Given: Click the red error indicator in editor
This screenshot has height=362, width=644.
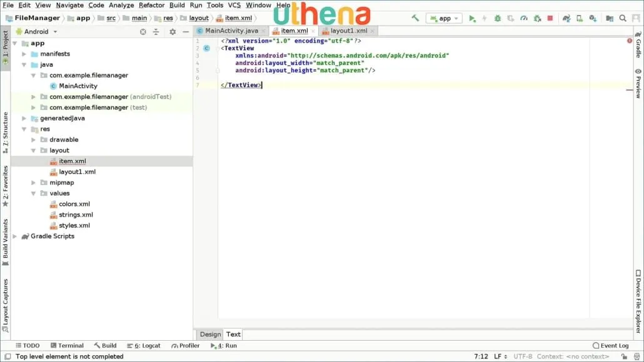Looking at the screenshot, I should tap(629, 41).
